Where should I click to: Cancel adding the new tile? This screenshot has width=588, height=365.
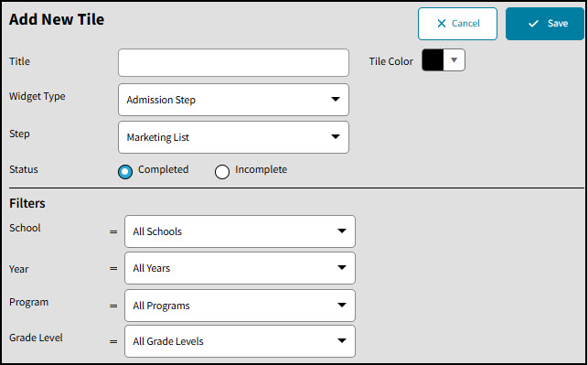click(457, 24)
